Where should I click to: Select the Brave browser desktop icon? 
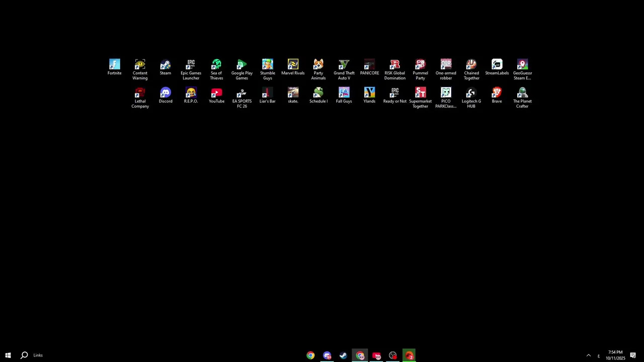pos(497,95)
